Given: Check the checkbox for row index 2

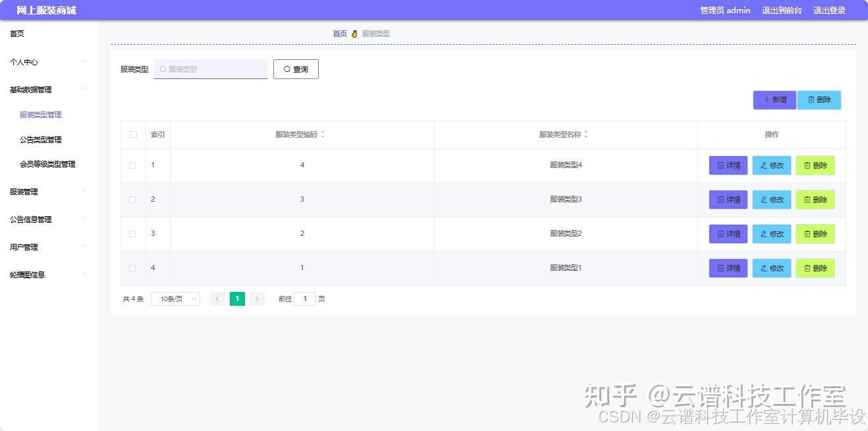Looking at the screenshot, I should pyautogui.click(x=132, y=200).
